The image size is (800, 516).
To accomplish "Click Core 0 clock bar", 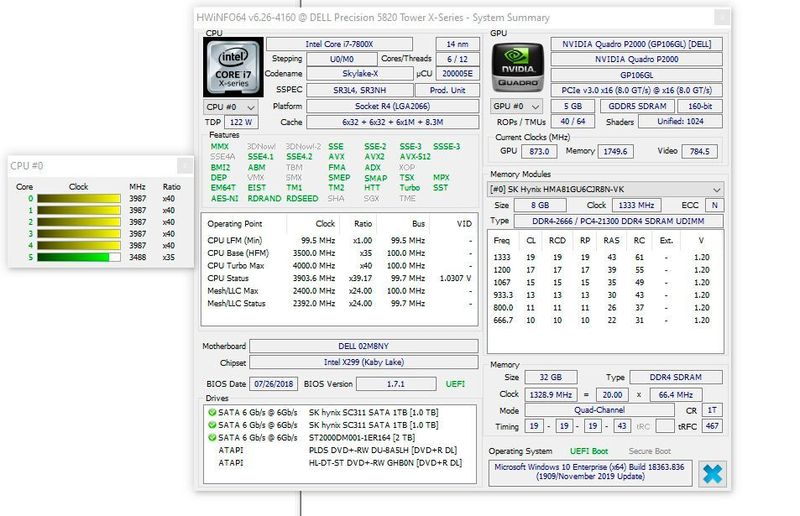I will click(79, 199).
